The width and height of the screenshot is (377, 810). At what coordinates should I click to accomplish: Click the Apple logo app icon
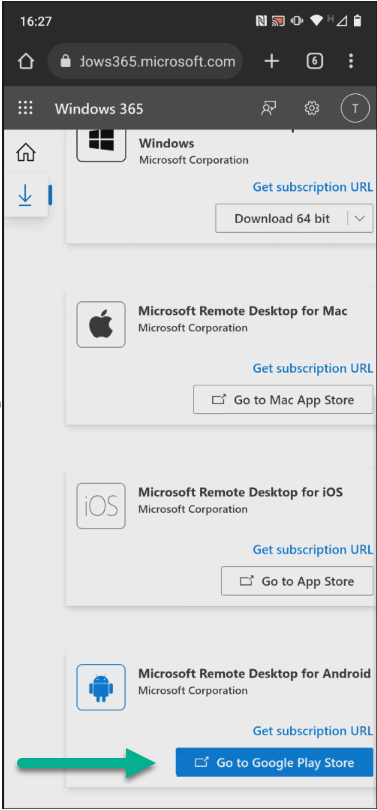pos(101,324)
